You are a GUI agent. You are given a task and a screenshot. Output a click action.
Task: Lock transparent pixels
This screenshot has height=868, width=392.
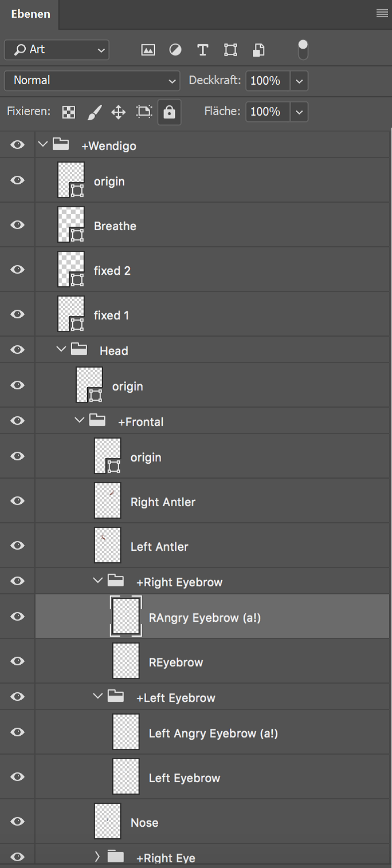coord(68,112)
